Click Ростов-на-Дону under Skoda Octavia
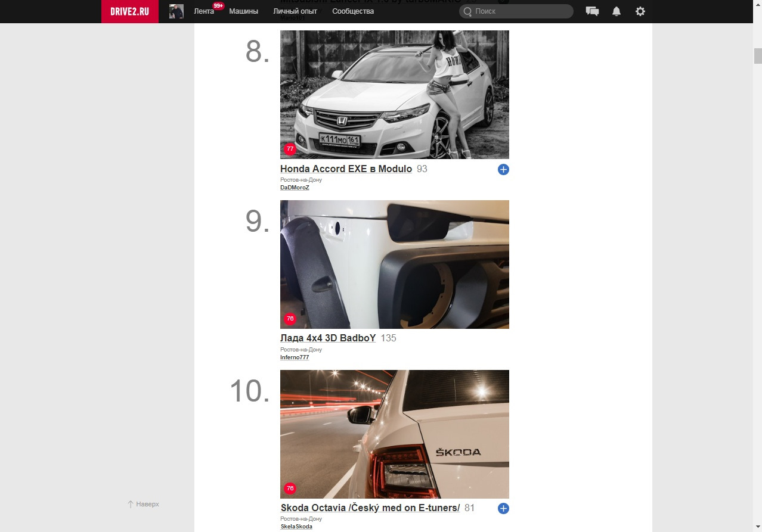 (301, 519)
